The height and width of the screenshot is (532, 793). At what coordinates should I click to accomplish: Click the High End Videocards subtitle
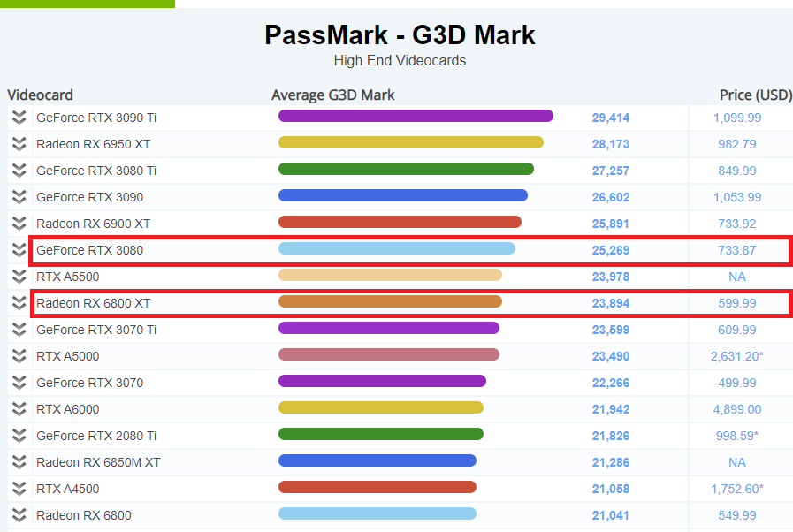coord(400,61)
